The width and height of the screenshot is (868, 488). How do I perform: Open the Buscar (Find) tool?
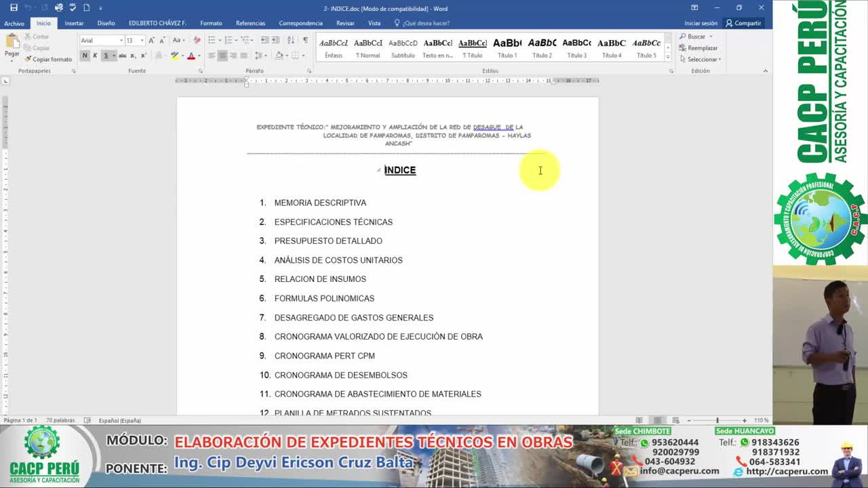[697, 36]
